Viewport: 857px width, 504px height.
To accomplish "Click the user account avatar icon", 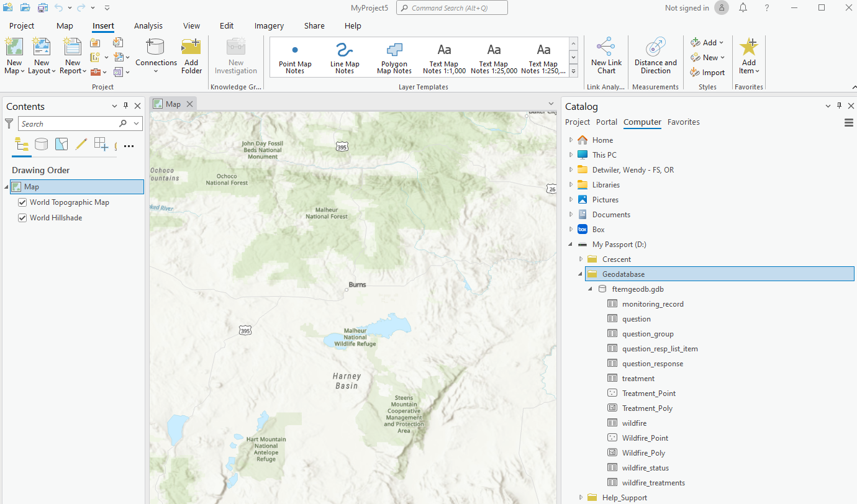I will point(722,8).
